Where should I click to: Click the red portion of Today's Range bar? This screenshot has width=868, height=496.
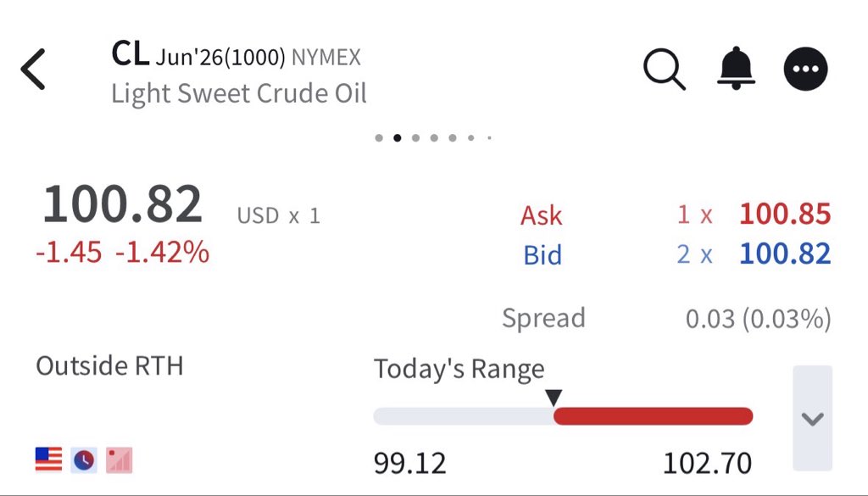click(x=654, y=416)
